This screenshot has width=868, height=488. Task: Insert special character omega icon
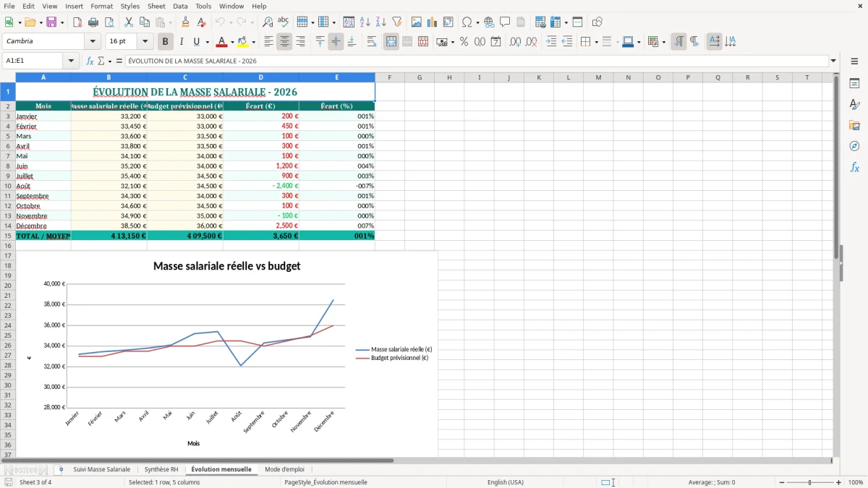(467, 22)
